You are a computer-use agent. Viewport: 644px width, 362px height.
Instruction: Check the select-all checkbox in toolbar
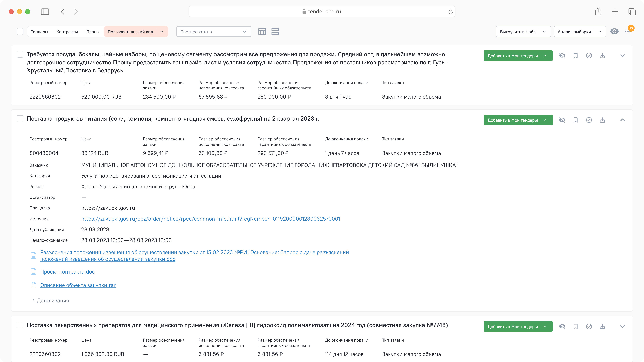click(20, 32)
